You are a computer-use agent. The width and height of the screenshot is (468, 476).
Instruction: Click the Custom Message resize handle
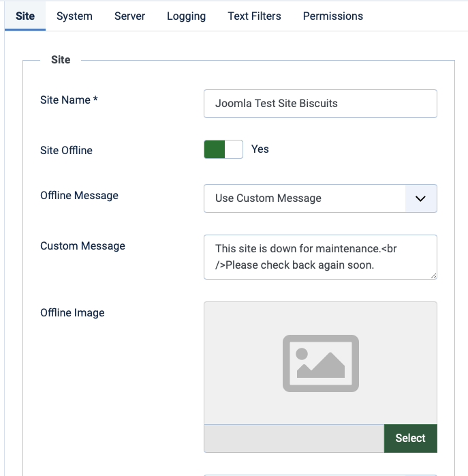(434, 276)
